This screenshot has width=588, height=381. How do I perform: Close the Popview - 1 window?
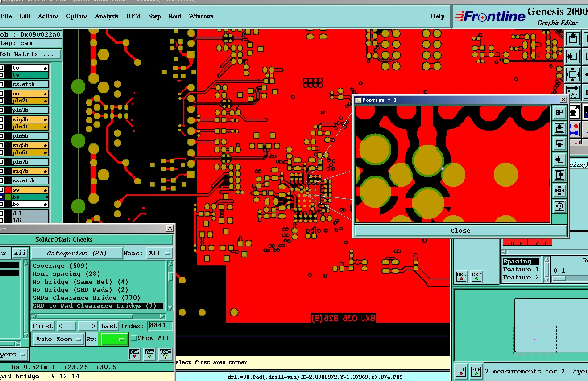click(x=563, y=100)
